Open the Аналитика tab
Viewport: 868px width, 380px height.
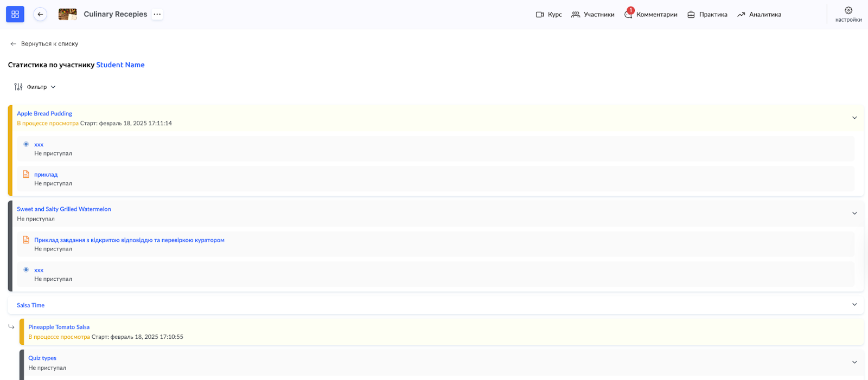[759, 15]
